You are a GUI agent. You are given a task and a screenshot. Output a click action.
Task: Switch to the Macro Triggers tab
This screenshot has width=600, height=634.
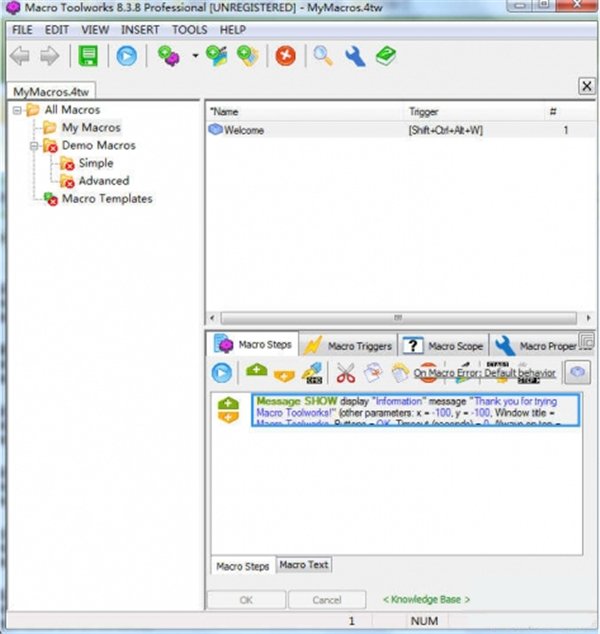350,345
